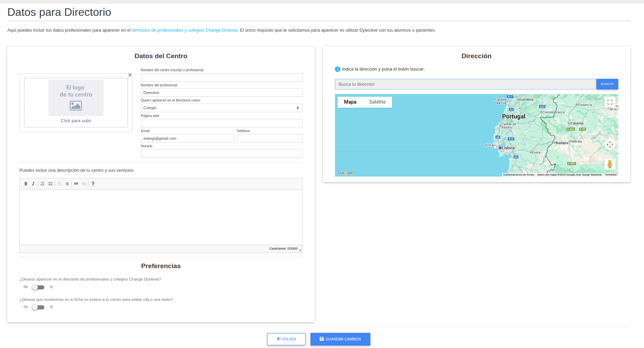The width and height of the screenshot is (644, 348).
Task: Focus the Email input field
Action: click(x=187, y=138)
